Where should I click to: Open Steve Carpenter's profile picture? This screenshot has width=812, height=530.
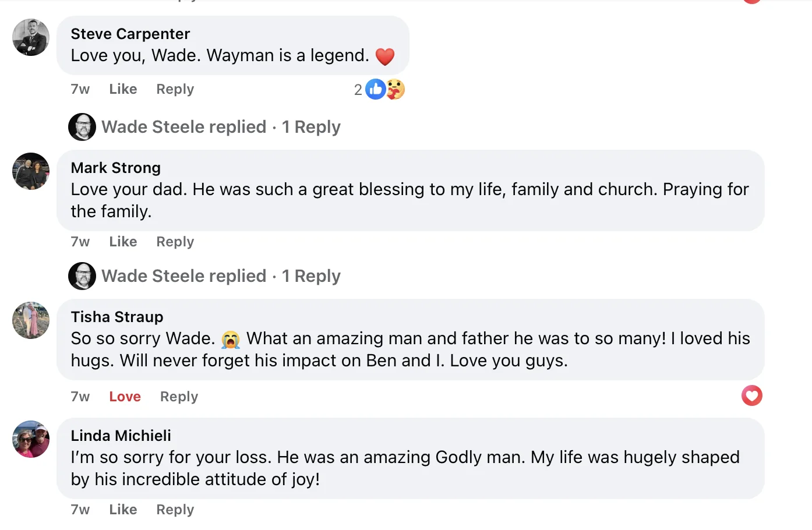coord(31,37)
